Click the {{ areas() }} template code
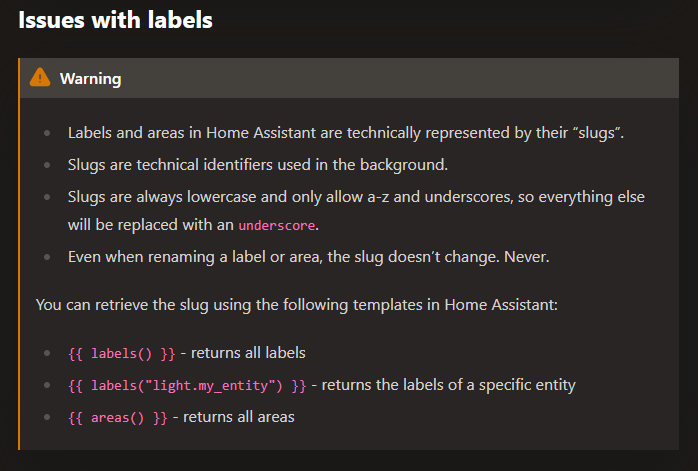The height and width of the screenshot is (471, 698). (118, 417)
